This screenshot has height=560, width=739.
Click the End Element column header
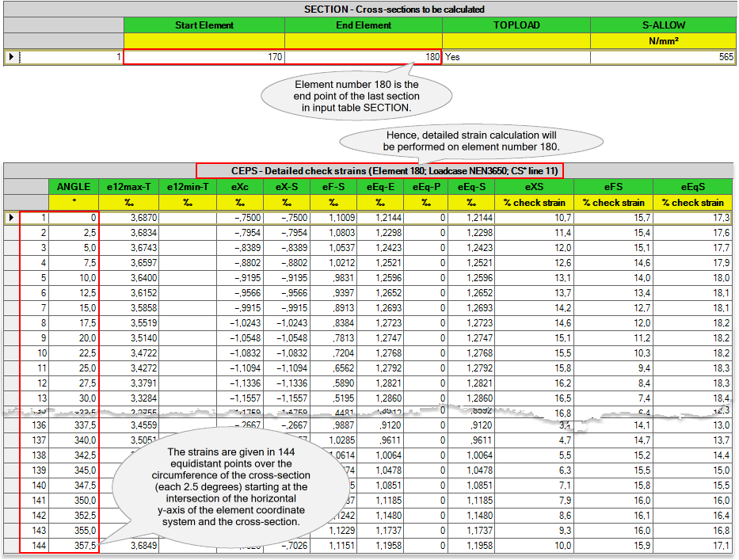(x=363, y=25)
